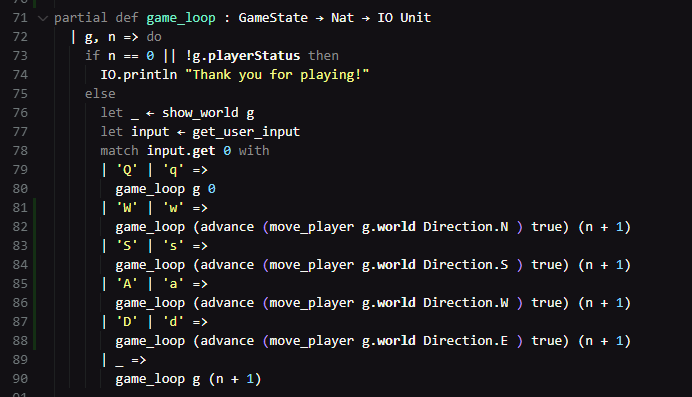This screenshot has width=692, height=397.
Task: Click the else keyword on line 75
Action: coord(100,94)
